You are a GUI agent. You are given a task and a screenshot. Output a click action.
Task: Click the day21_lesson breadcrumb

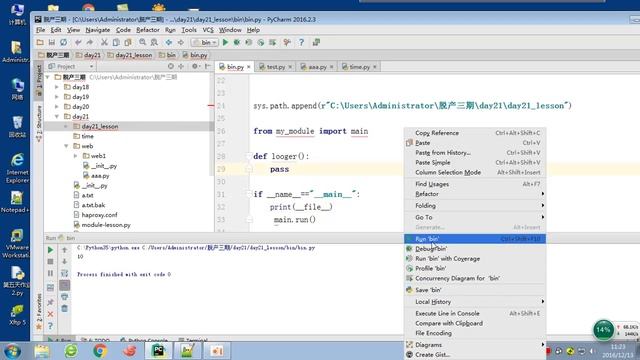(x=130, y=55)
